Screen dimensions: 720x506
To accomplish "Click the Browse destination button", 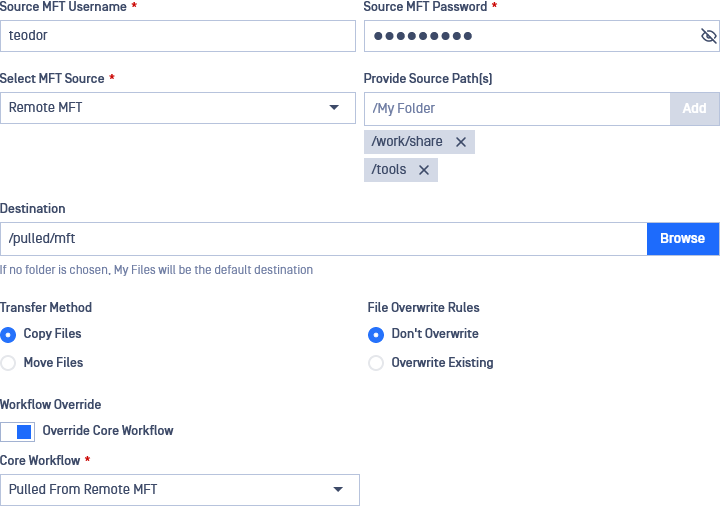I will point(683,239).
